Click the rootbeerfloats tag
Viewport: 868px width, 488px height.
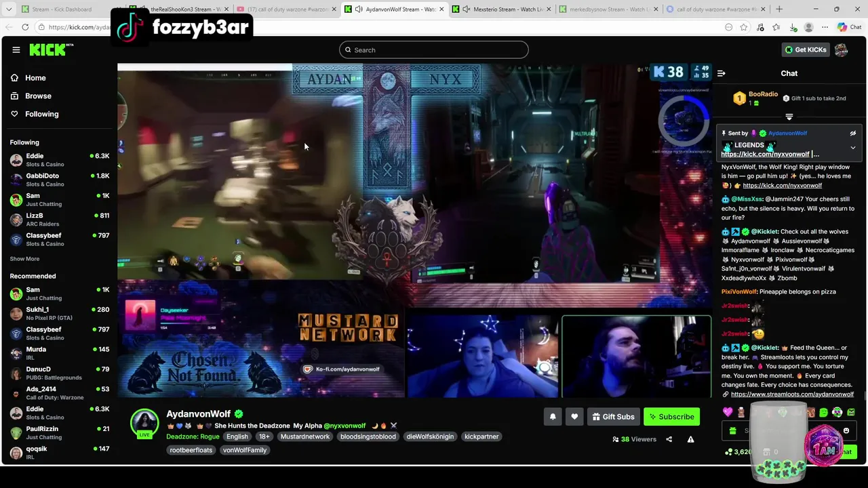pos(191,450)
